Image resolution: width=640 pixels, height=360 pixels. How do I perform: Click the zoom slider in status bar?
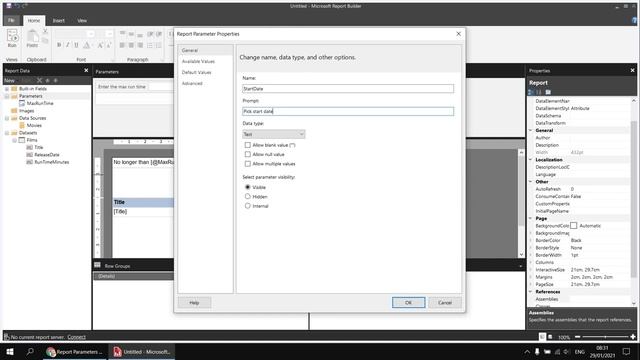click(605, 337)
